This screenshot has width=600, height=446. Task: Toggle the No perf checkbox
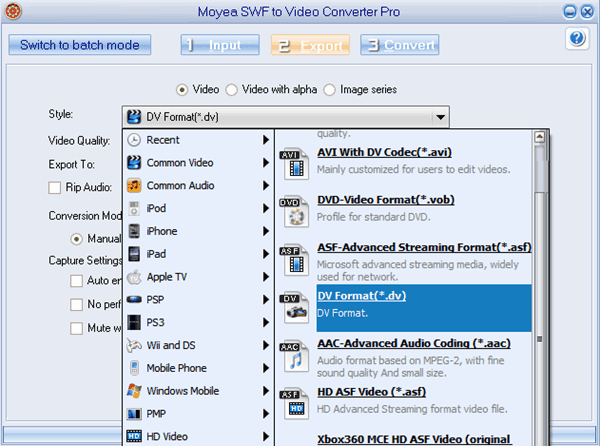77,305
